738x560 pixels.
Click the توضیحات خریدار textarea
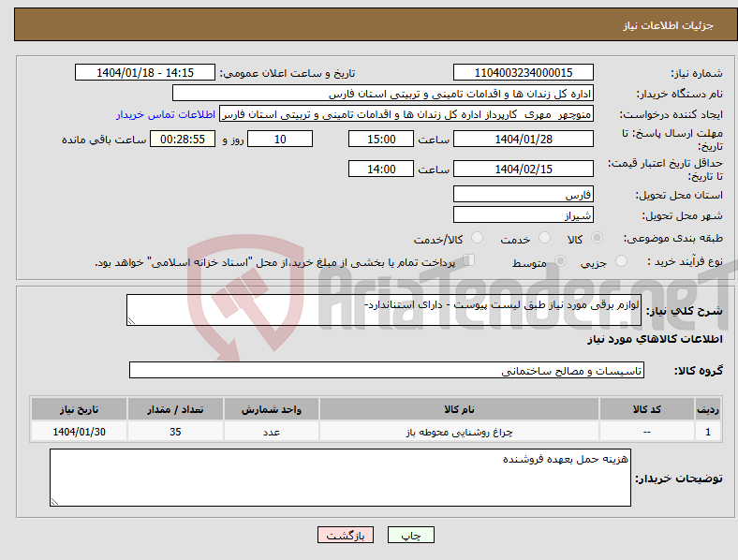[340, 478]
